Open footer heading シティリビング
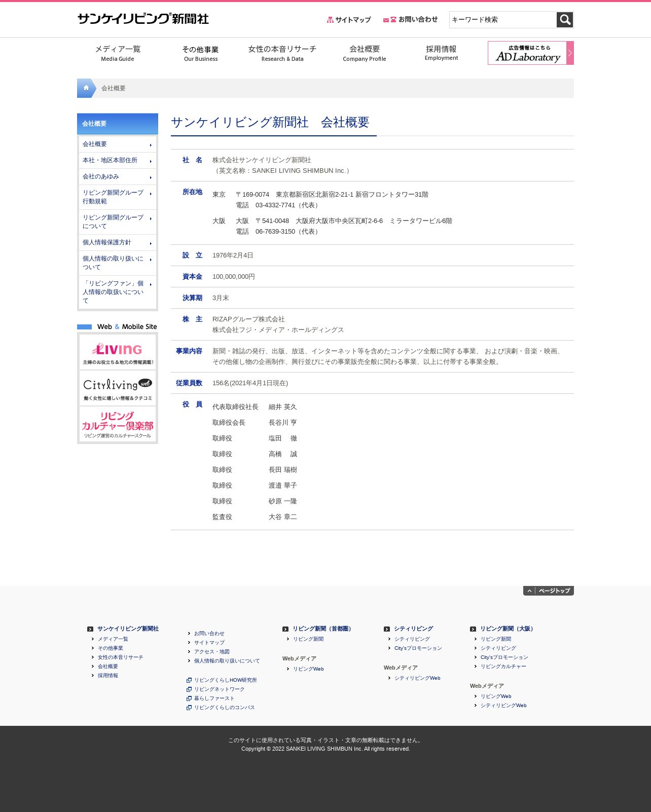 [x=414, y=629]
